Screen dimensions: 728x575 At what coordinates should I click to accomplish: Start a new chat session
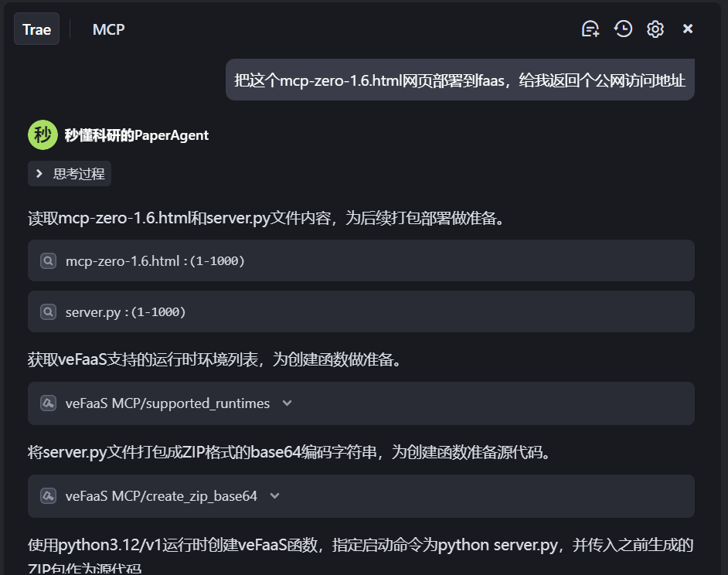click(x=590, y=29)
